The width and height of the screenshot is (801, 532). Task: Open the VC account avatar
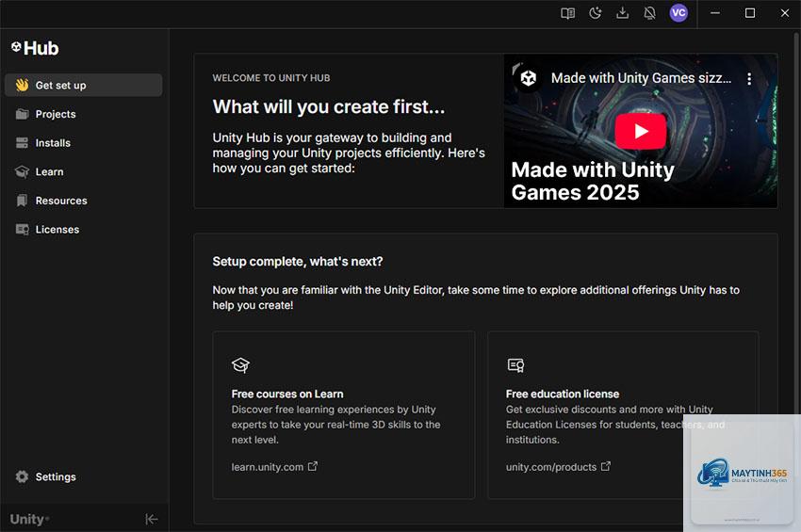click(x=678, y=13)
